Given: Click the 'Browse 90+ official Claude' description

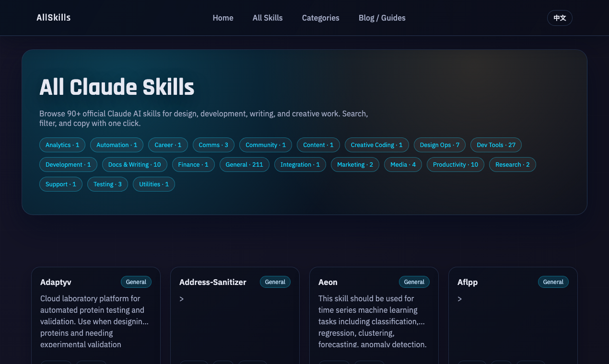Looking at the screenshot, I should point(204,118).
